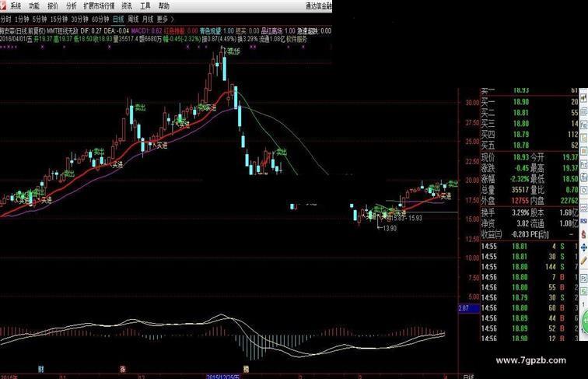Viewport: 588px width, 379px height.
Task: Switch to the 15分钟 period tab
Action: (59, 19)
